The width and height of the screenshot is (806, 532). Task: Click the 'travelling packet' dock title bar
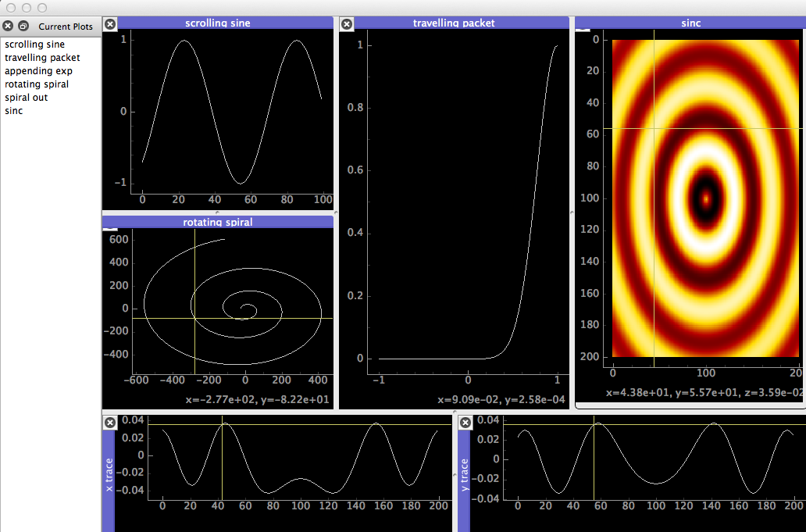(x=454, y=23)
